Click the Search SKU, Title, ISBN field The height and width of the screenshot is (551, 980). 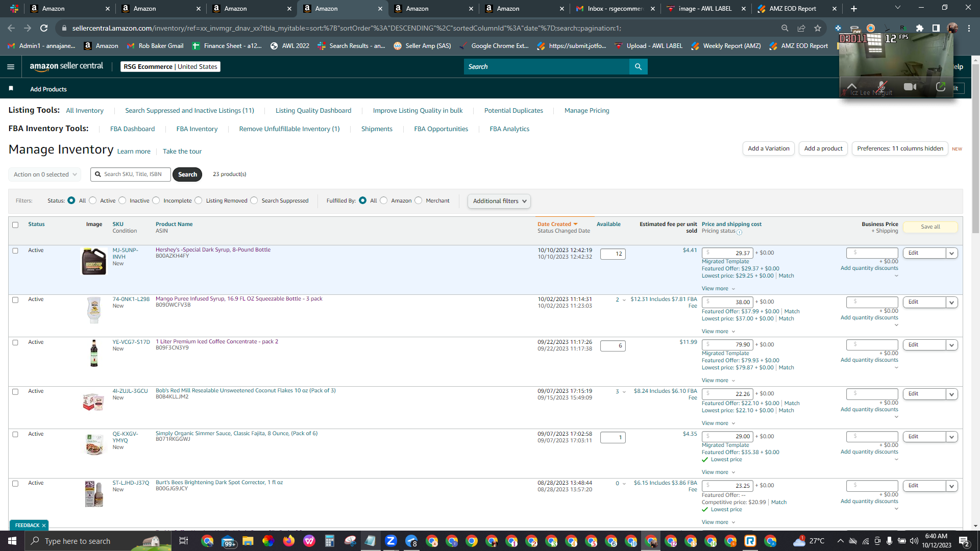pos(131,174)
